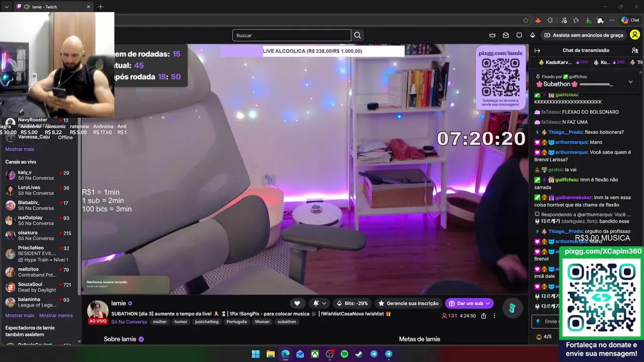644x362 pixels.
Task: Click the Português tag
Action: coord(236,322)
